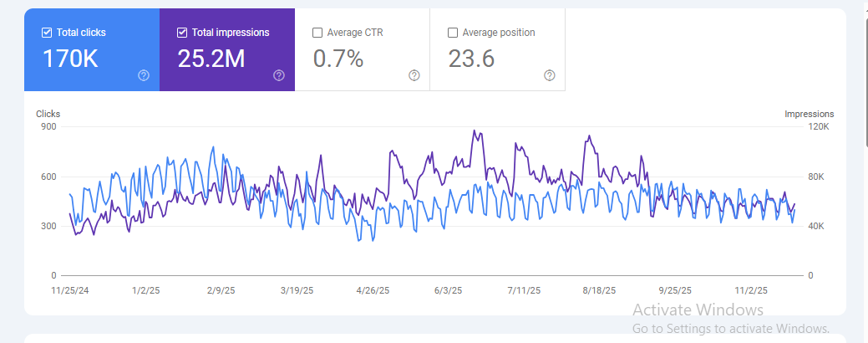868x343 pixels.
Task: Click the Clicks axis title
Action: click(48, 114)
